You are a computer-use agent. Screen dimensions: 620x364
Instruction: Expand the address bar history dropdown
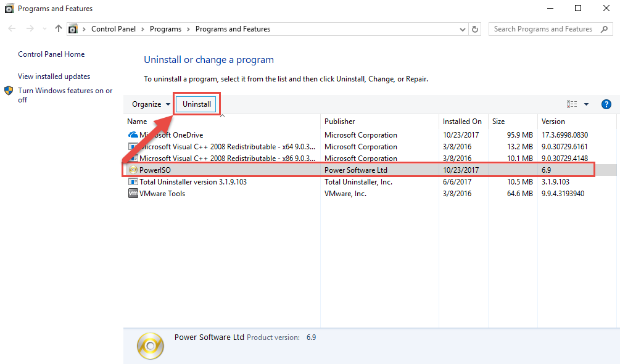click(461, 28)
